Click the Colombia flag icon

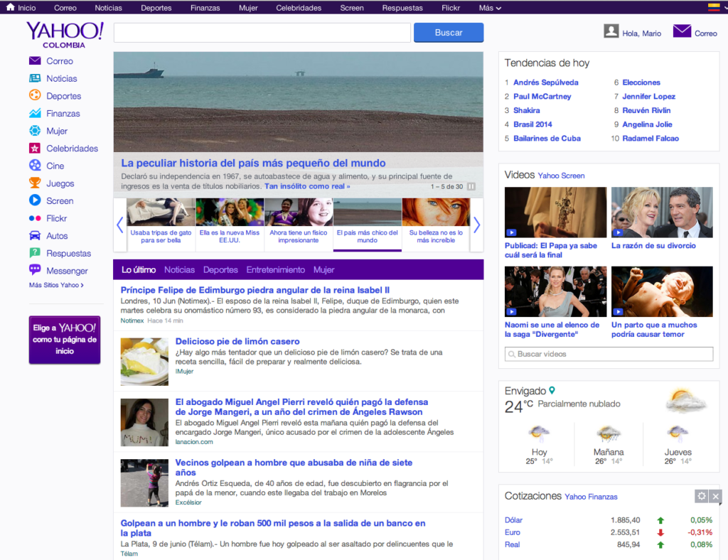point(714,7)
